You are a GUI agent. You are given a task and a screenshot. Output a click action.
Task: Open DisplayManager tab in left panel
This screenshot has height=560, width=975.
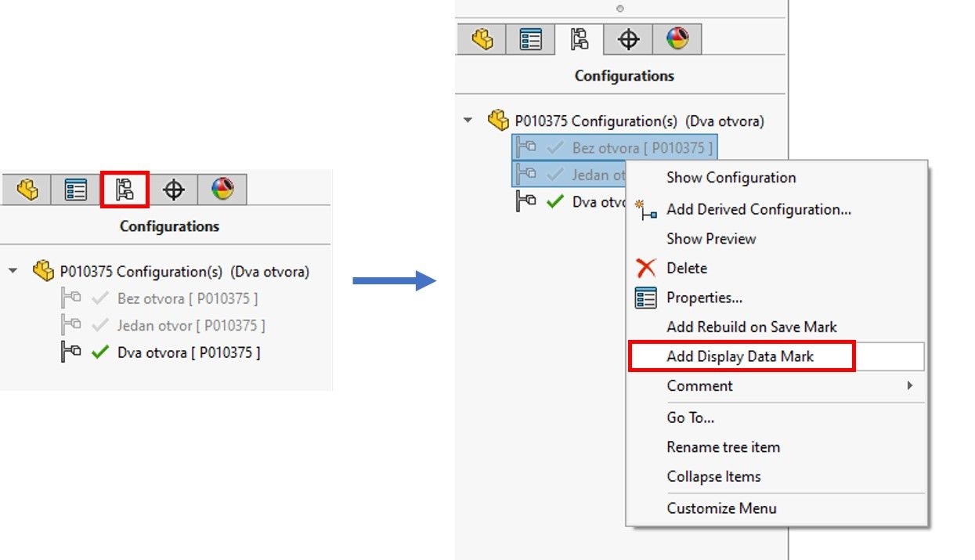[x=222, y=190]
